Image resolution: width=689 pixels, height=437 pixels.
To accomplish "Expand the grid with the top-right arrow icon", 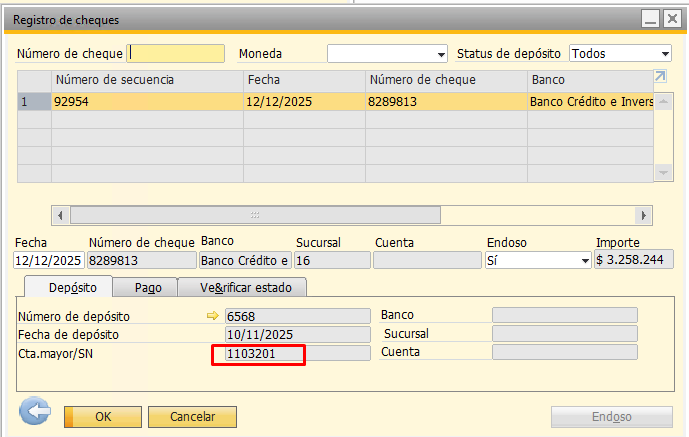I will pos(660,77).
